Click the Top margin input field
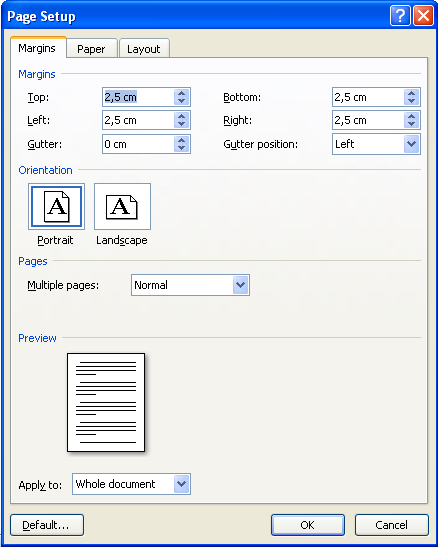Image resolution: width=438 pixels, height=547 pixels. click(138, 97)
